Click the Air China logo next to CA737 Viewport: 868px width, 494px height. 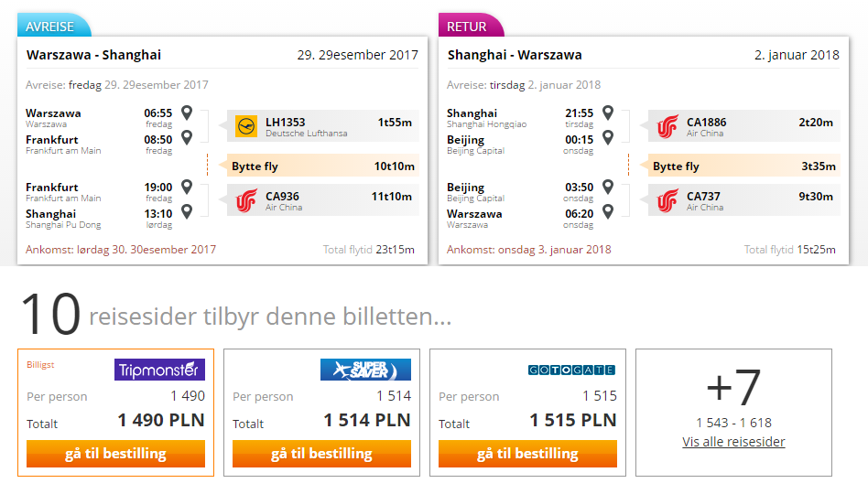click(667, 200)
